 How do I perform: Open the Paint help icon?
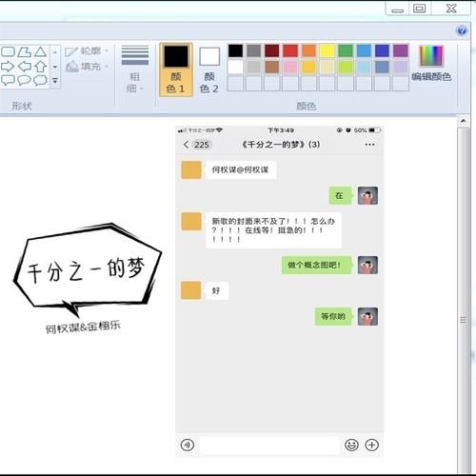click(462, 30)
